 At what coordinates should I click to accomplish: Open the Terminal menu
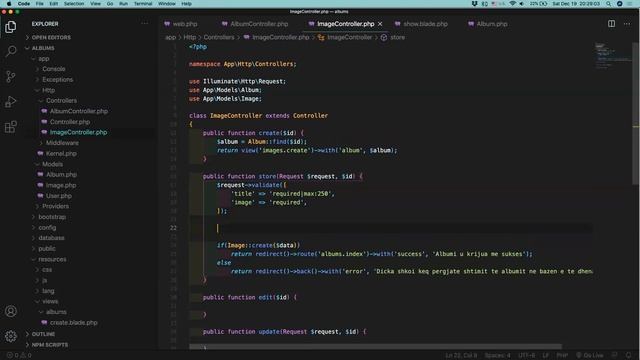(x=143, y=4)
